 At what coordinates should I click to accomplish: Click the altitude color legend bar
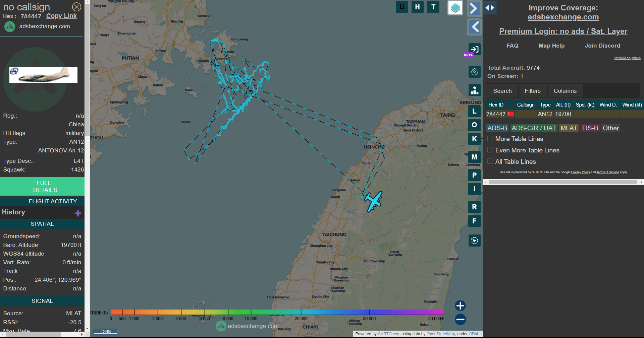pyautogui.click(x=277, y=312)
